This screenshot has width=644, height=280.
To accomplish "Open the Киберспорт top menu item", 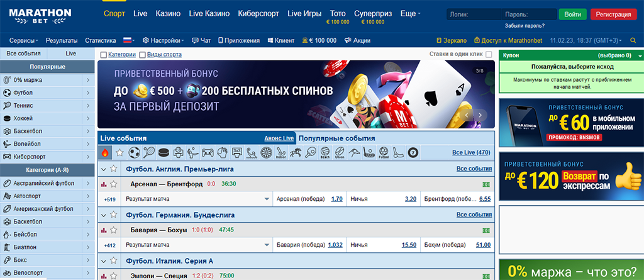I will [258, 14].
